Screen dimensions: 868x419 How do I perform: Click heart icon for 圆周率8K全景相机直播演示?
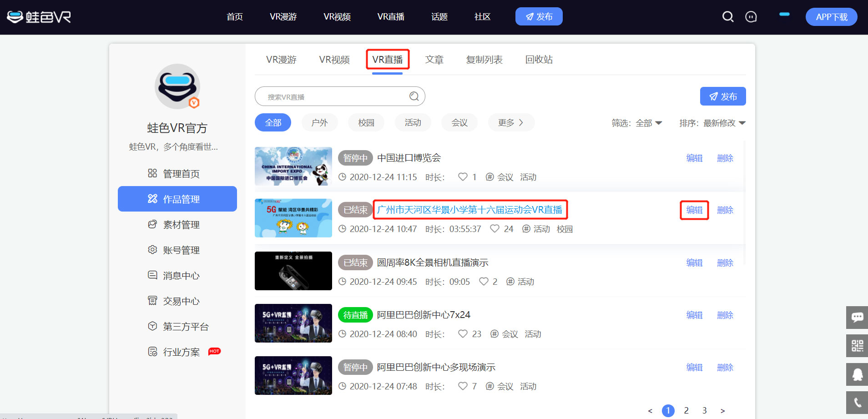point(484,282)
